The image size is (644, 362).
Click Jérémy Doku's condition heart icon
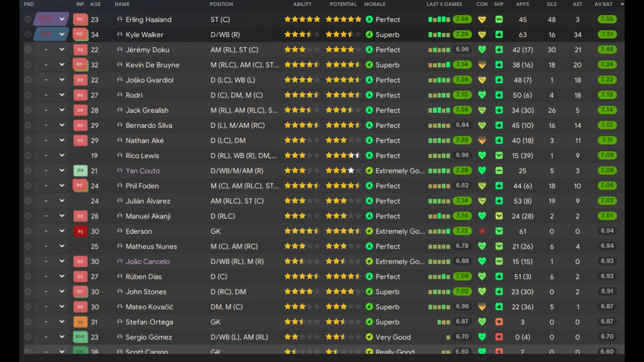point(482,50)
